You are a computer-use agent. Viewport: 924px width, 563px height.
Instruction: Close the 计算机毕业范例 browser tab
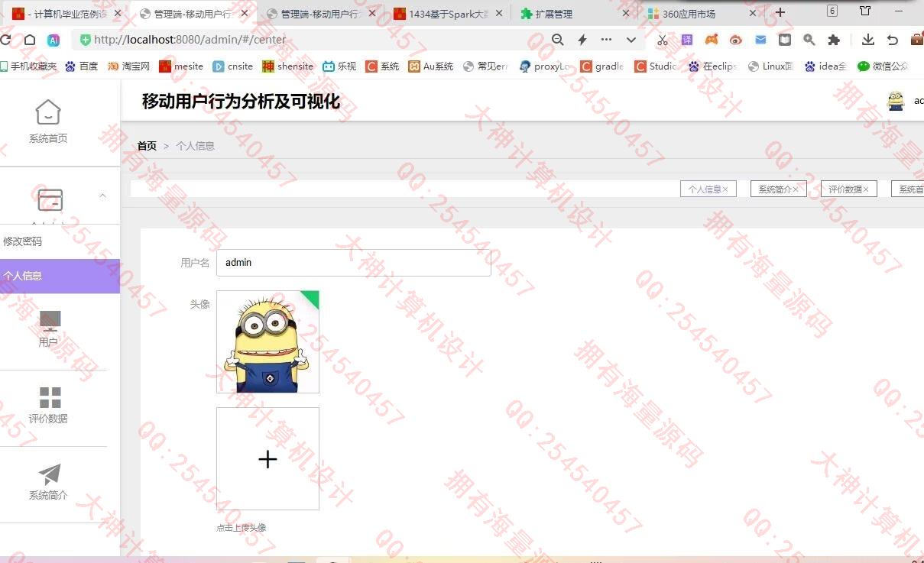point(118,13)
